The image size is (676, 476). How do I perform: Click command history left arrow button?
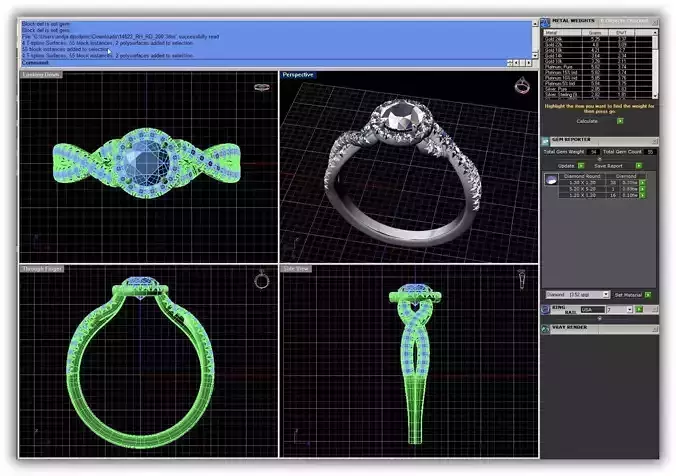(516, 63)
